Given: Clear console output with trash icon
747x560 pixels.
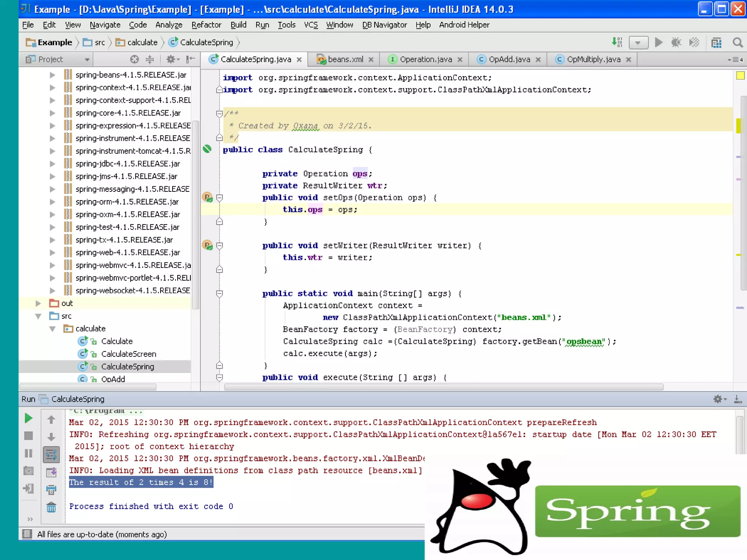Looking at the screenshot, I should tap(51, 507).
